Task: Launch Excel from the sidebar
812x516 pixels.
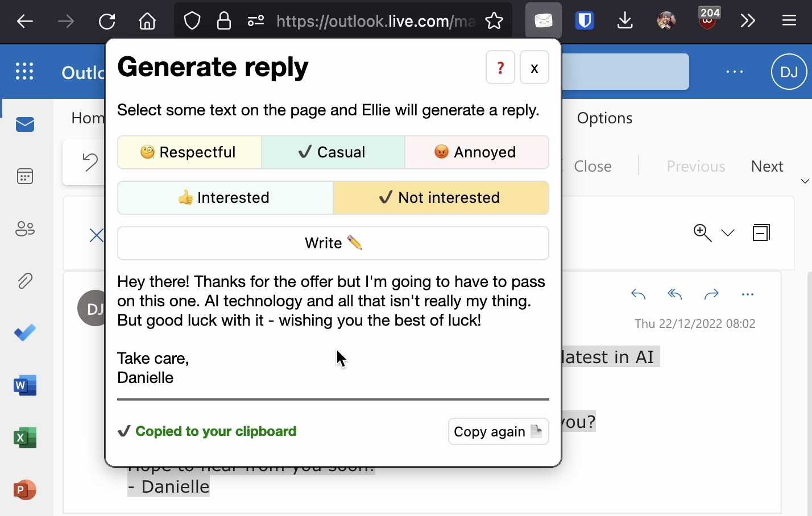Action: point(25,438)
